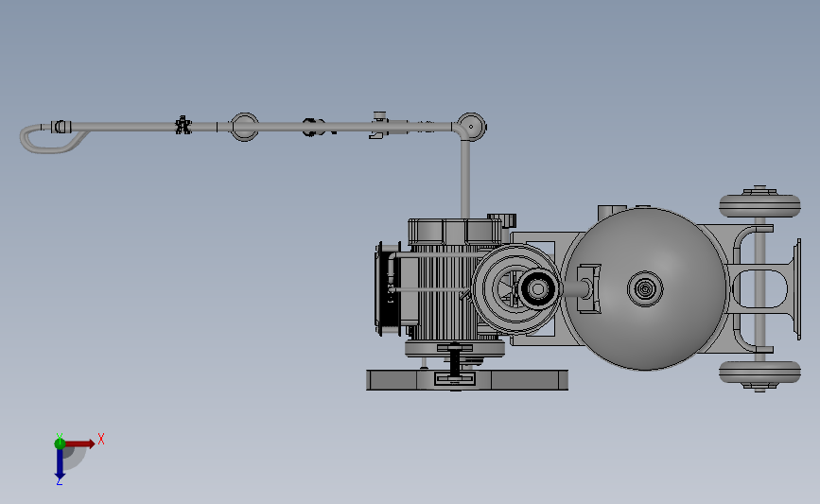Select the upper wheel of the cart
Image resolution: width=820 pixels, height=504 pixels.
pos(759,205)
